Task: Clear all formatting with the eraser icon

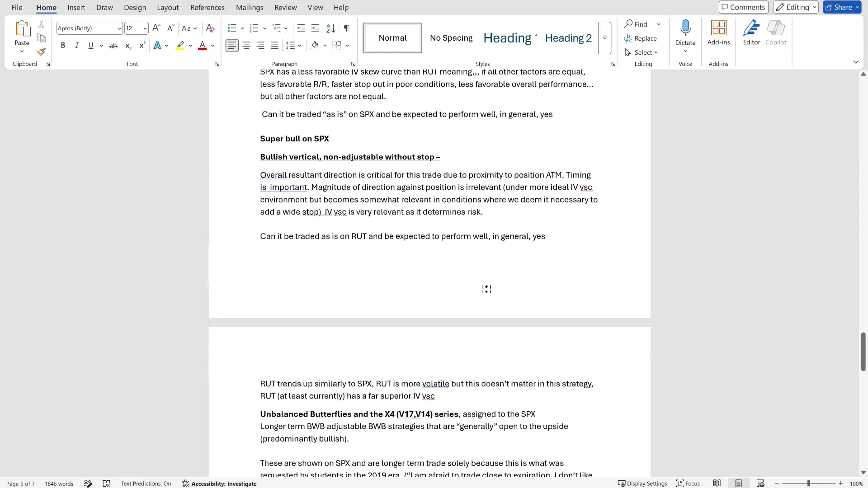Action: click(x=210, y=28)
